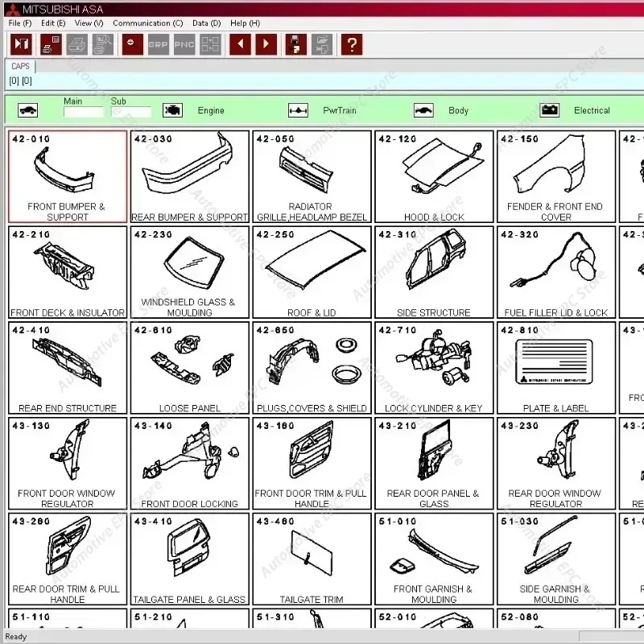The height and width of the screenshot is (644, 644).
Task: Click the exit door toolbar icon
Action: (21, 44)
